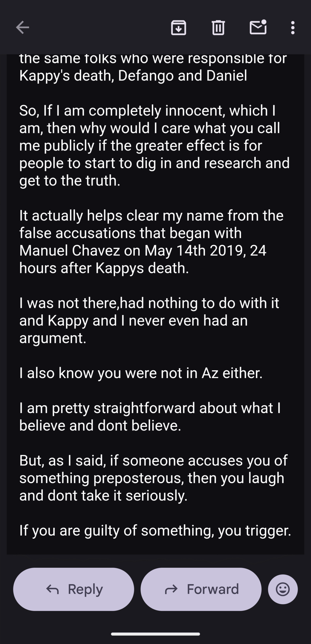The width and height of the screenshot is (311, 644).
Task: Tap the line "Kappy's death, Defango and Daniel"
Action: (x=133, y=75)
